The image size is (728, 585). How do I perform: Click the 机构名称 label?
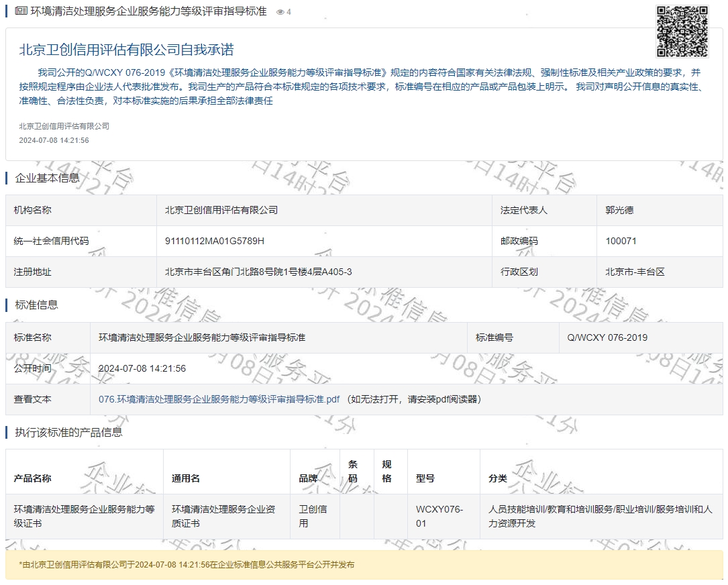(32, 211)
